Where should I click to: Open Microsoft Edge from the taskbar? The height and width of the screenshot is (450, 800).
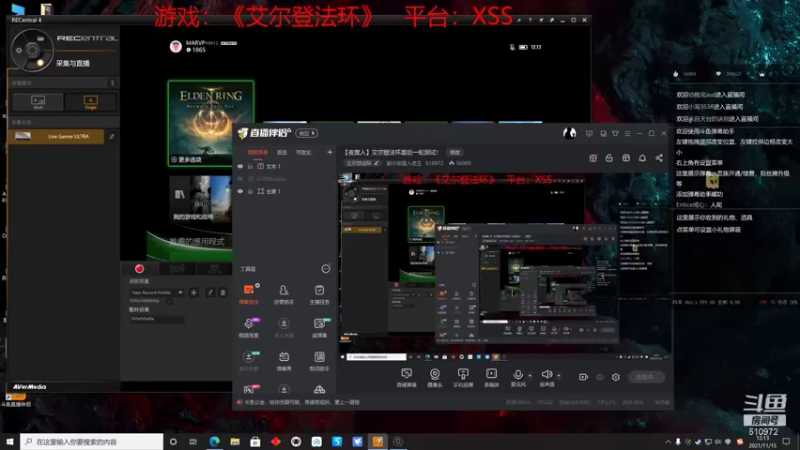[x=214, y=442]
